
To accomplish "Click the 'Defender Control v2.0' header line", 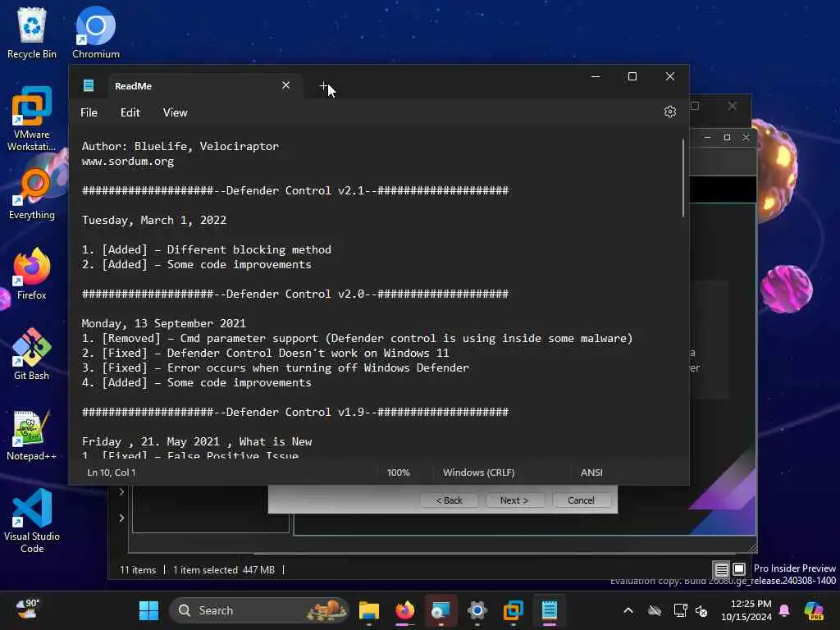I will (x=295, y=294).
